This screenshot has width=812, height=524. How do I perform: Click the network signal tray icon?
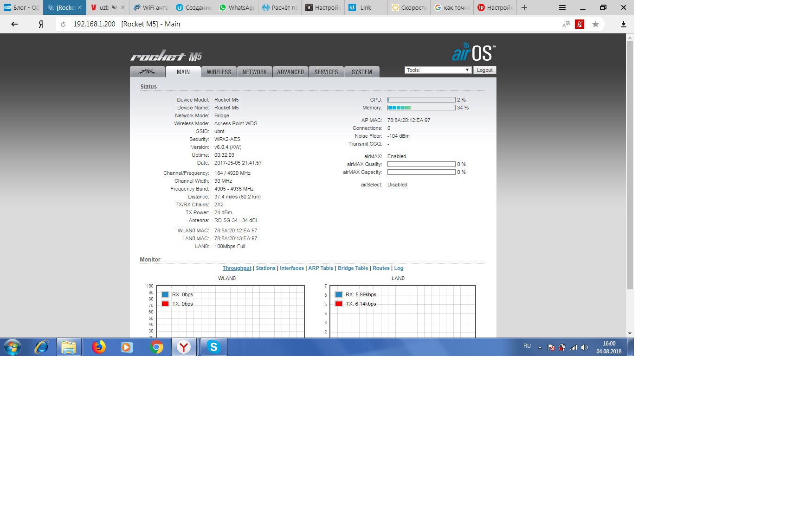574,347
